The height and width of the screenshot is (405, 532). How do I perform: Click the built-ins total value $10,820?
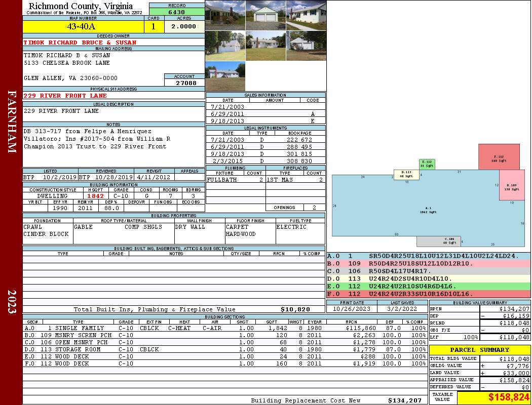295,309
